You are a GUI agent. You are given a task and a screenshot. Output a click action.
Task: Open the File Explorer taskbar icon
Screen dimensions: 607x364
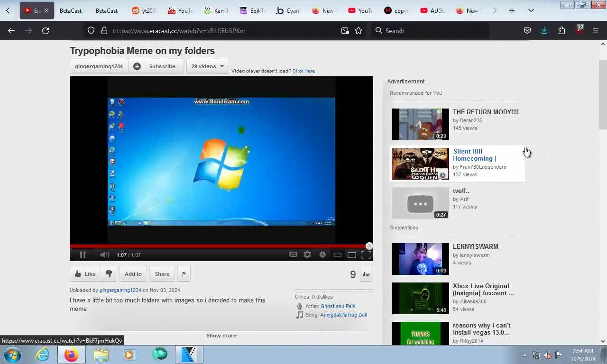(x=101, y=355)
